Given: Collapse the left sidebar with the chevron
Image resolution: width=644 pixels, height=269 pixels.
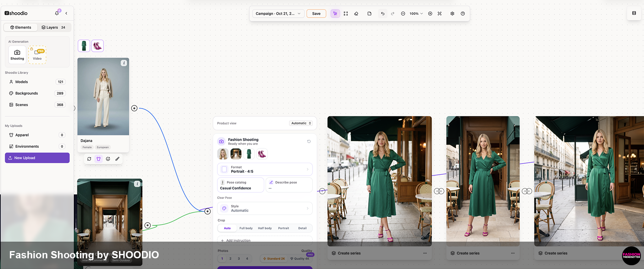Looking at the screenshot, I should 66,13.
